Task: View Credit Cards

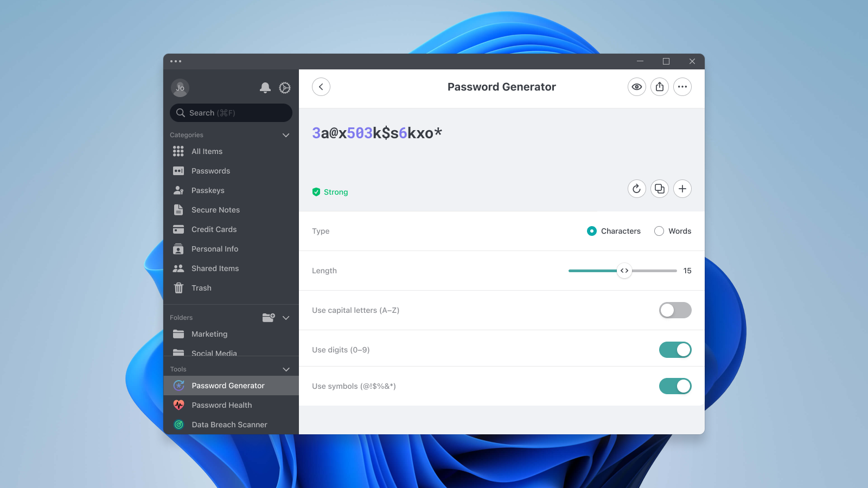Action: (214, 229)
